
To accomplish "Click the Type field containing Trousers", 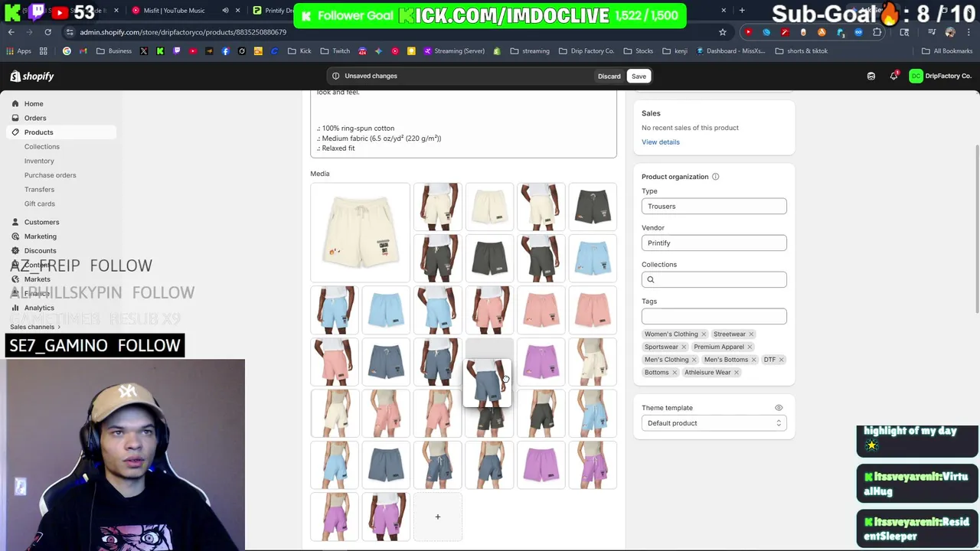I will [x=714, y=207].
